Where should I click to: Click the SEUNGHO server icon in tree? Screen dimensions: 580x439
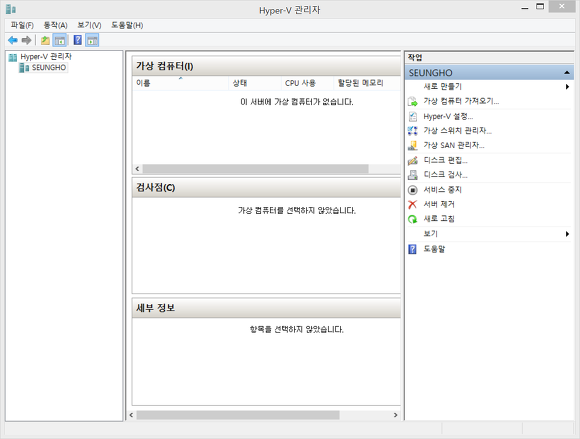pyautogui.click(x=24, y=68)
